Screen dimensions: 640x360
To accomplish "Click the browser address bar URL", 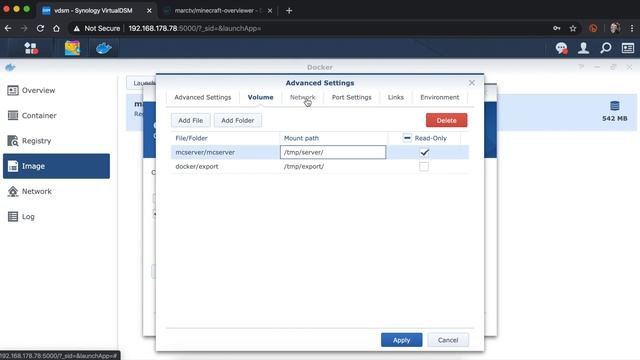I will [x=195, y=28].
